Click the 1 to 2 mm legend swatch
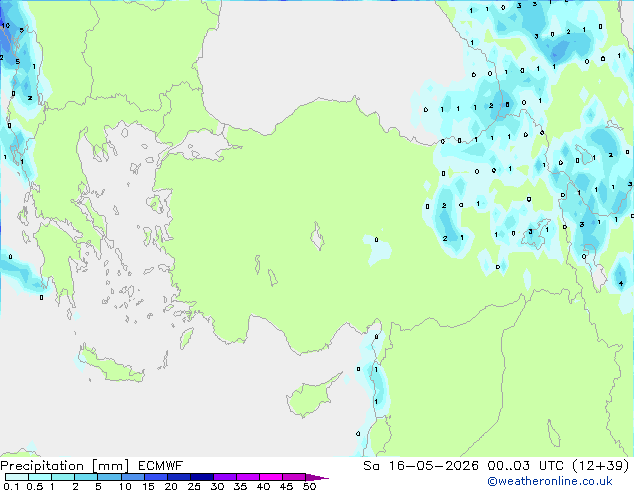 (x=63, y=477)
